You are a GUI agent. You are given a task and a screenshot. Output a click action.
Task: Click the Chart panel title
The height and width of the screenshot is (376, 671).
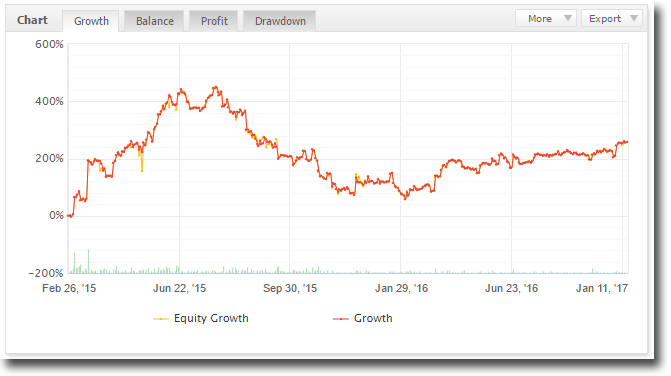(32, 20)
